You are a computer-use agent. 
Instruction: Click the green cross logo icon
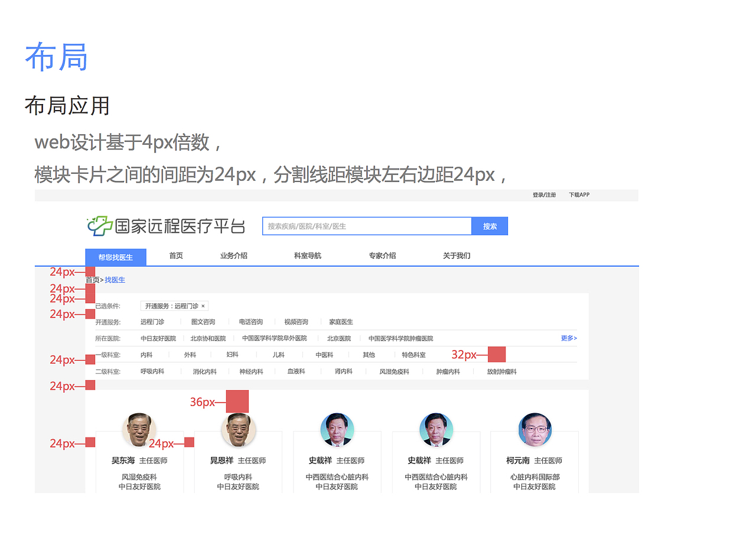pyautogui.click(x=96, y=225)
